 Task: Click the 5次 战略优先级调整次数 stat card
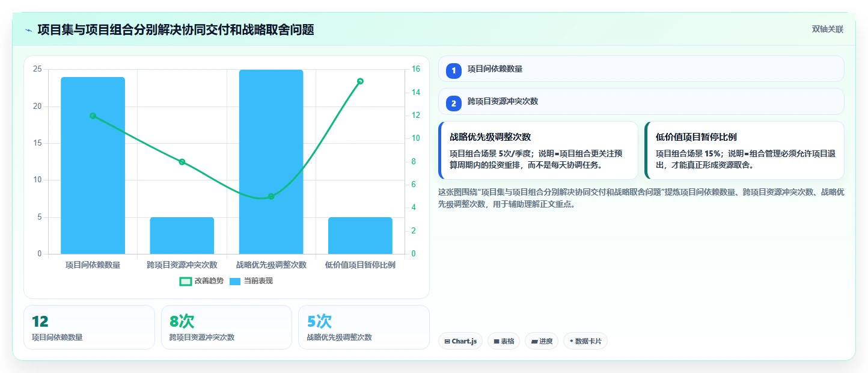point(364,327)
